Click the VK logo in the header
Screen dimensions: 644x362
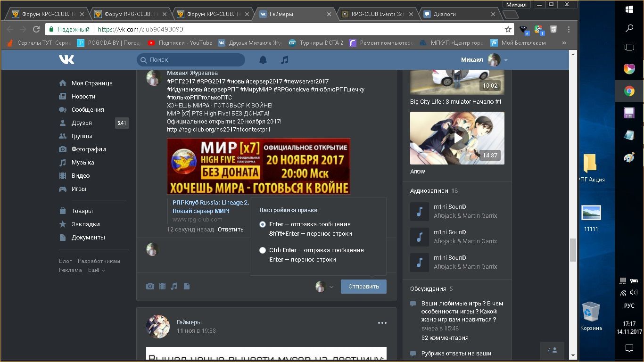tap(66, 60)
